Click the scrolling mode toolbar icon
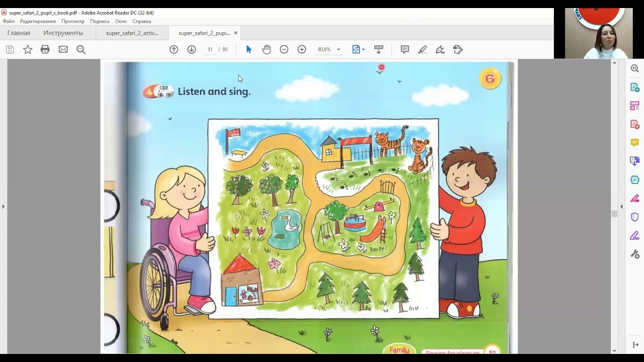Viewport: 644px width, 362px height. (379, 49)
